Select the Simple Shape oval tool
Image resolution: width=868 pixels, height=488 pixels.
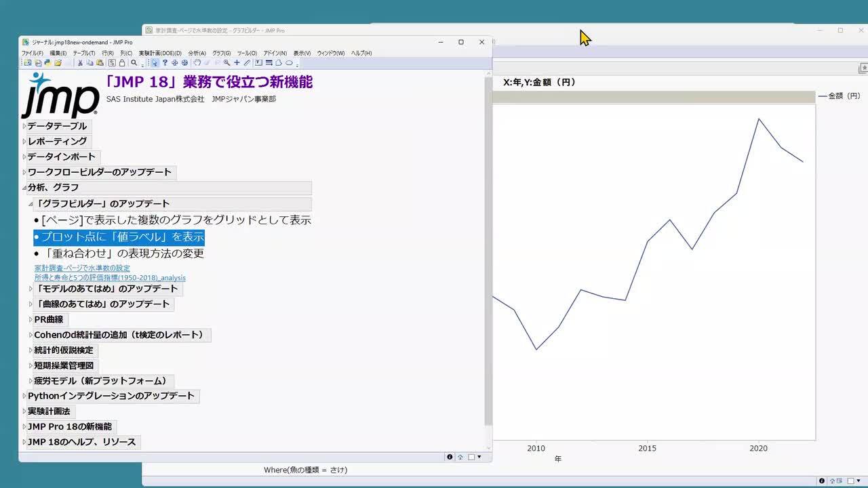(x=289, y=62)
